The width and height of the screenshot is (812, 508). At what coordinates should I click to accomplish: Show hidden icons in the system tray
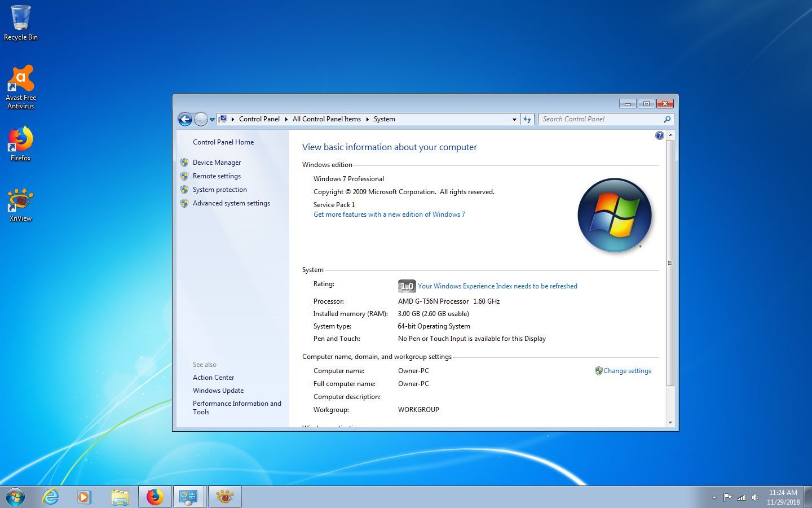[714, 497]
